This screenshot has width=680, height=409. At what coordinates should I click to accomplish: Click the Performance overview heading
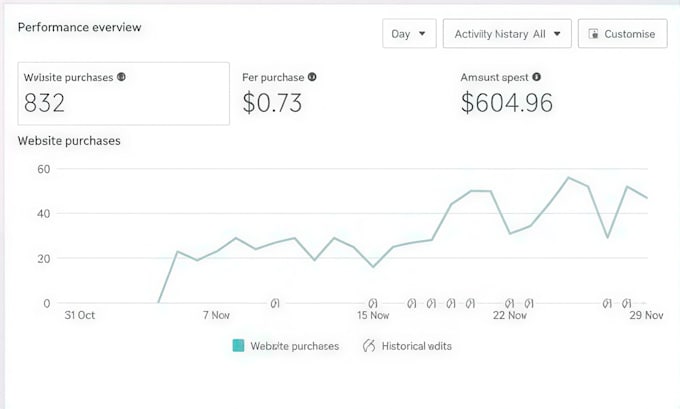coord(79,27)
